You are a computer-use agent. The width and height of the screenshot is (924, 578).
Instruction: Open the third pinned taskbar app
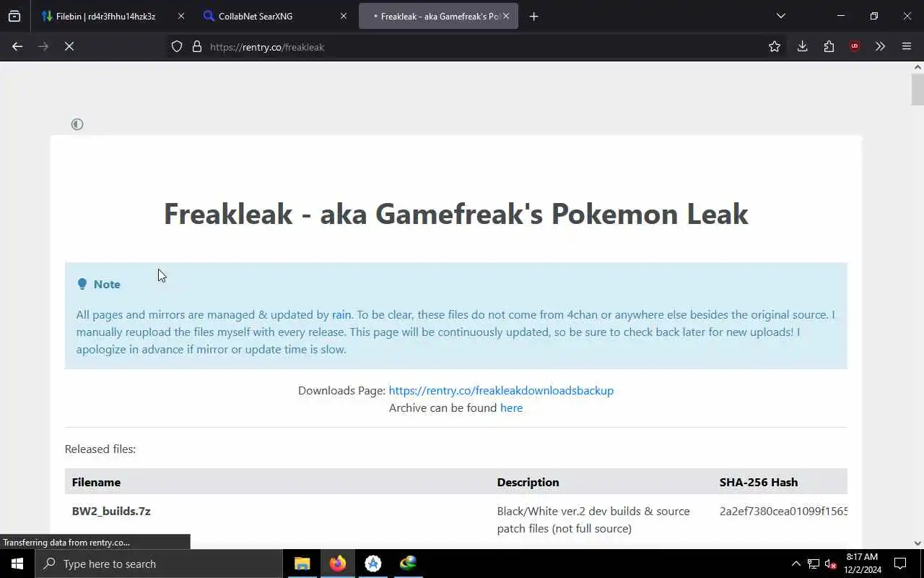coord(373,564)
